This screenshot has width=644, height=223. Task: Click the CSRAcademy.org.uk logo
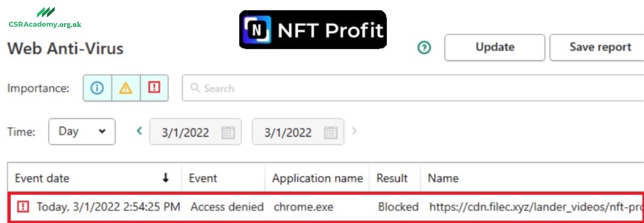(45, 19)
